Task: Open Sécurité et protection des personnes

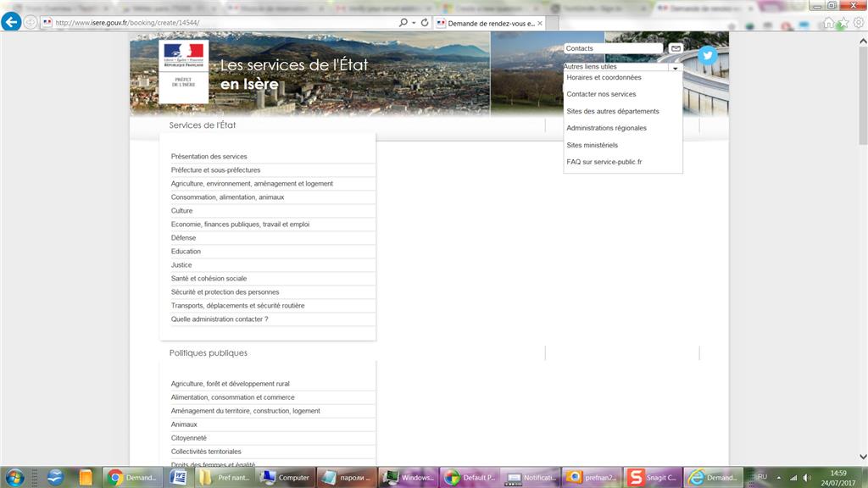Action: point(225,292)
